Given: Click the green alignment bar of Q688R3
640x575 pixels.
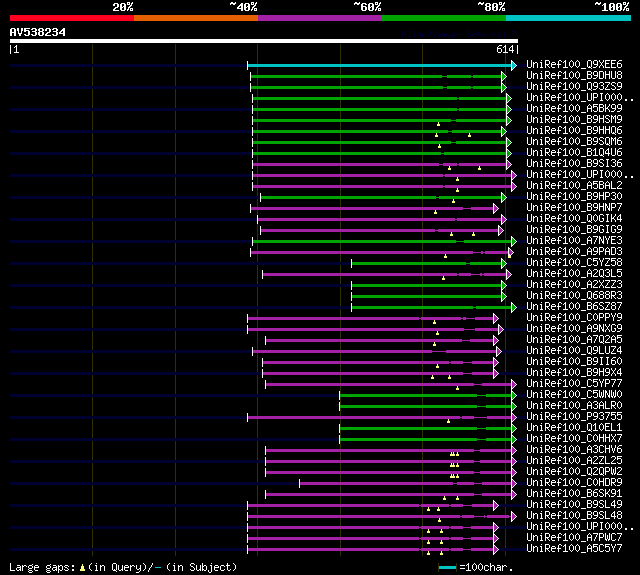Looking at the screenshot, I should click(426, 297).
